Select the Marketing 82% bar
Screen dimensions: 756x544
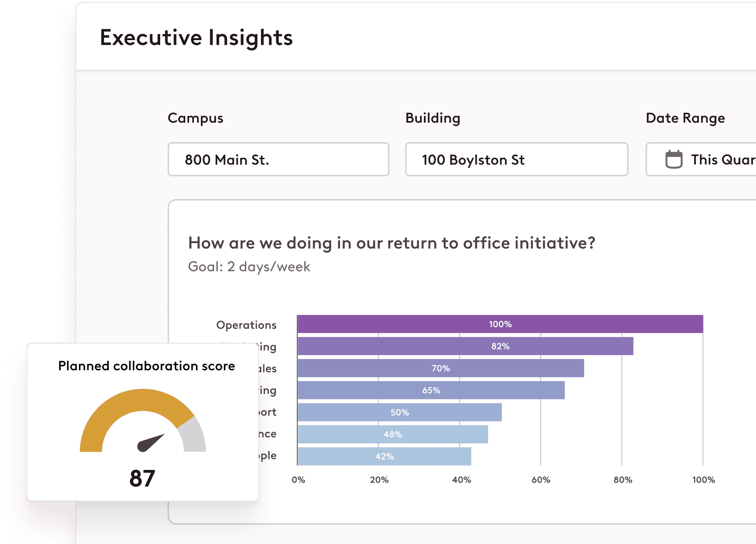[x=464, y=346]
